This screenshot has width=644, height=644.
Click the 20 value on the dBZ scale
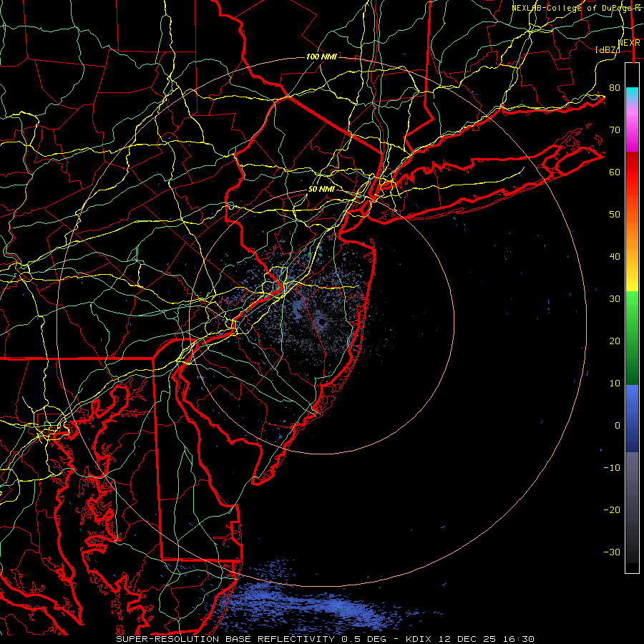(615, 341)
